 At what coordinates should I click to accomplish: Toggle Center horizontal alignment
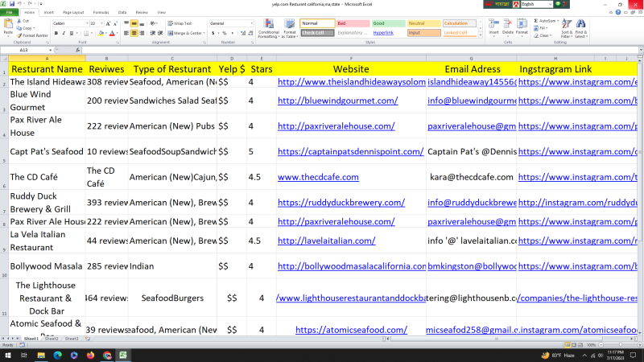click(x=134, y=33)
